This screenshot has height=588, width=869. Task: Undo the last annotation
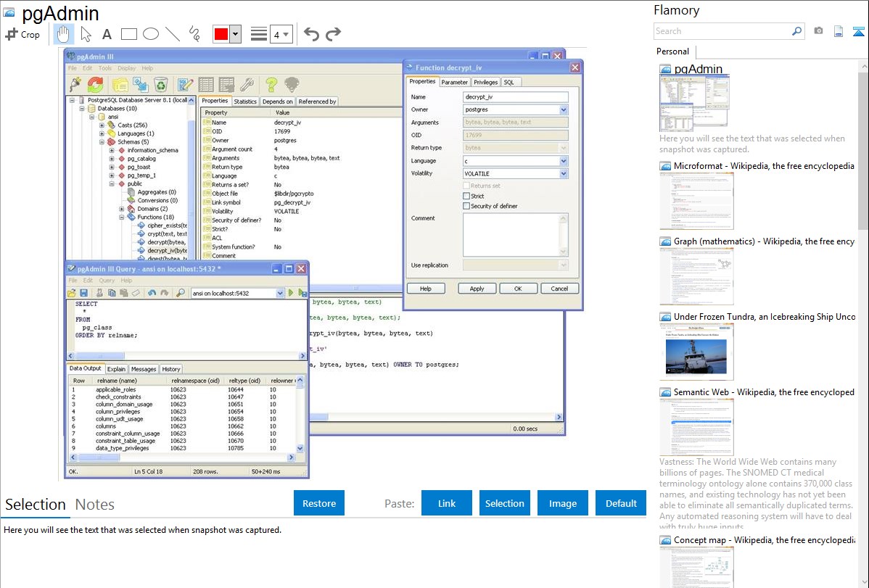tap(311, 34)
